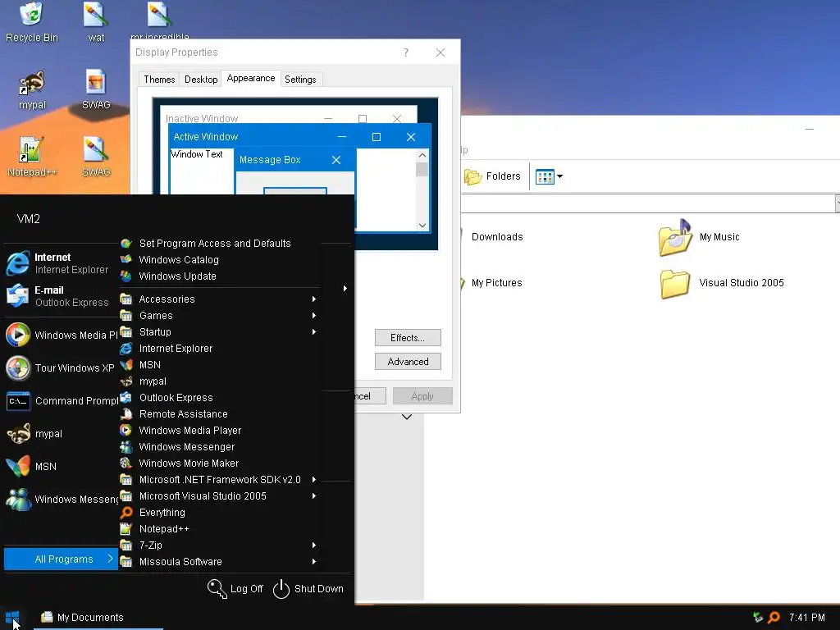Open MSN from Start menu left column
Image resolution: width=840 pixels, height=630 pixels.
(x=61, y=466)
